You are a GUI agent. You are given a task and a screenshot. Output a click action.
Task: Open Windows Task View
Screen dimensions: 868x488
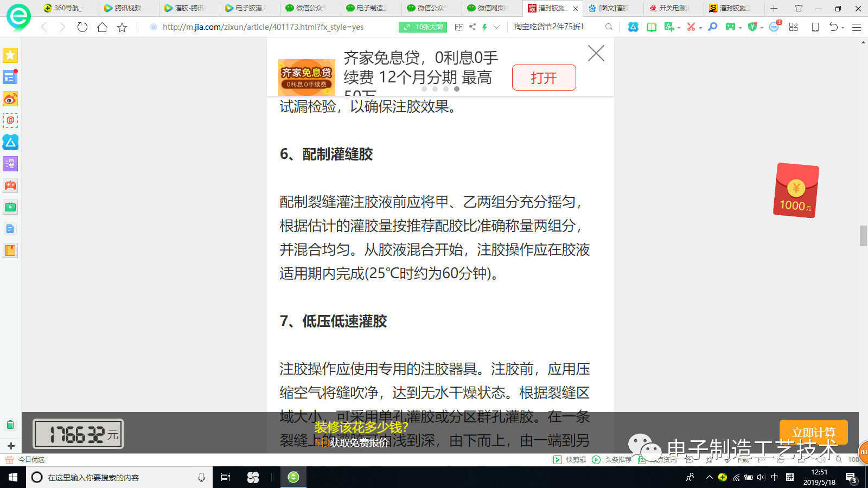(x=226, y=477)
